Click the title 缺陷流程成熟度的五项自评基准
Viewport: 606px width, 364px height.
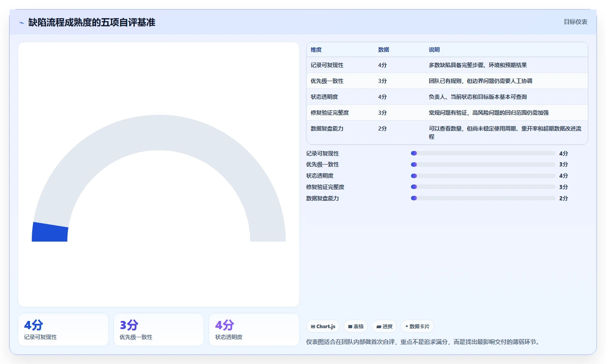(x=92, y=22)
